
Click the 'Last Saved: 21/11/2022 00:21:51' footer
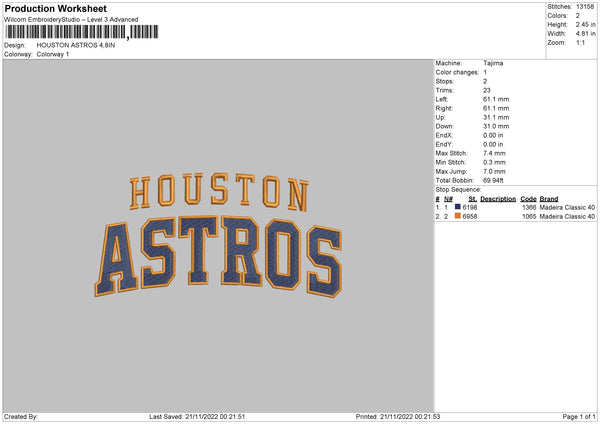click(x=197, y=417)
